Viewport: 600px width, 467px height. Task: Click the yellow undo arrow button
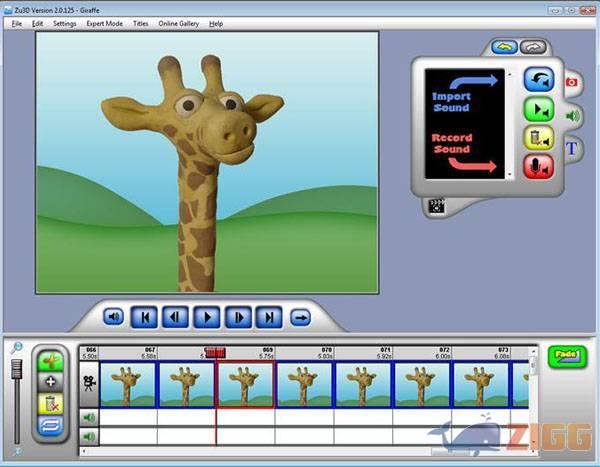503,46
